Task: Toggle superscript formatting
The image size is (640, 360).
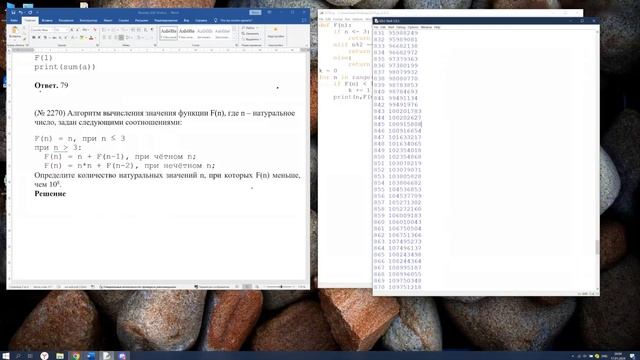Action: 65,38
